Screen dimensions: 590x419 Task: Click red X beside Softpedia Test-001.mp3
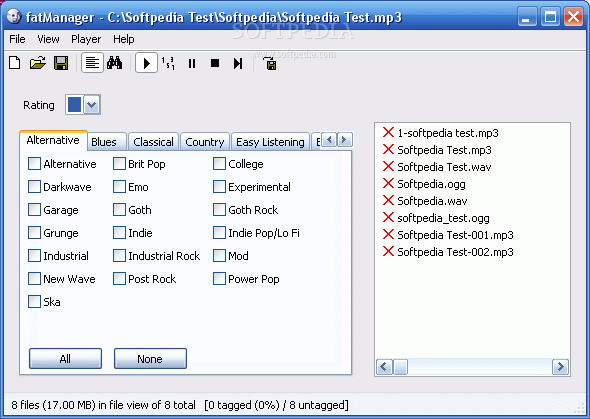pyautogui.click(x=388, y=234)
